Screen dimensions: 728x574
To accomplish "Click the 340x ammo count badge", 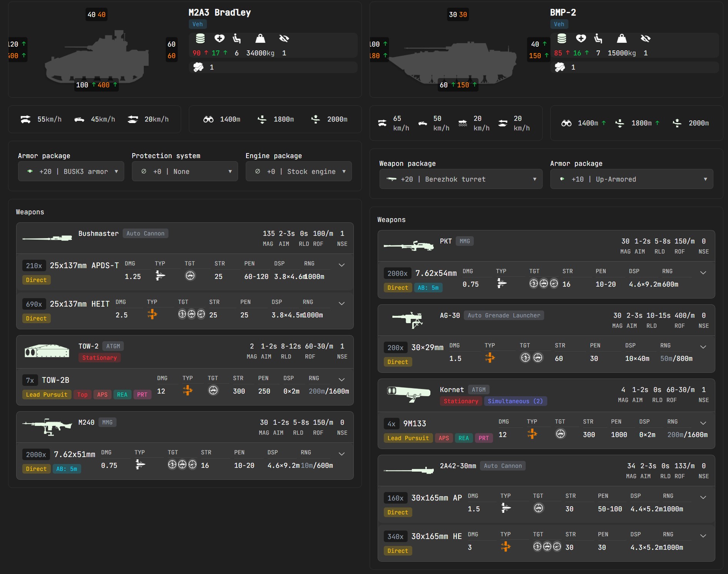I will coord(395,536).
